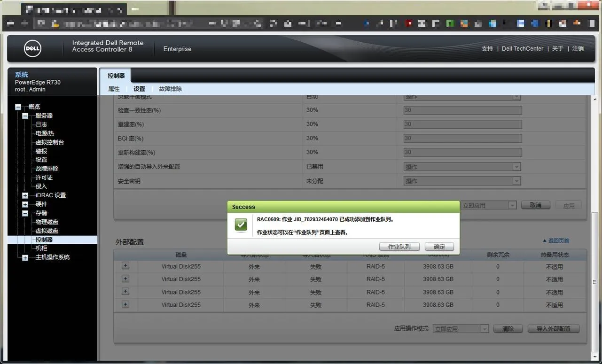Open the Dell TechCenter link

point(523,49)
